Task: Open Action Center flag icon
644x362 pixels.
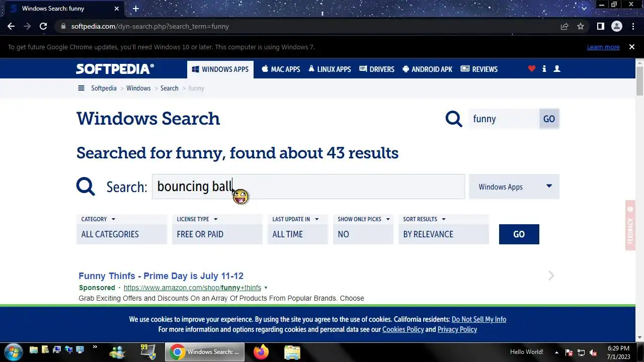Action: click(x=569, y=352)
